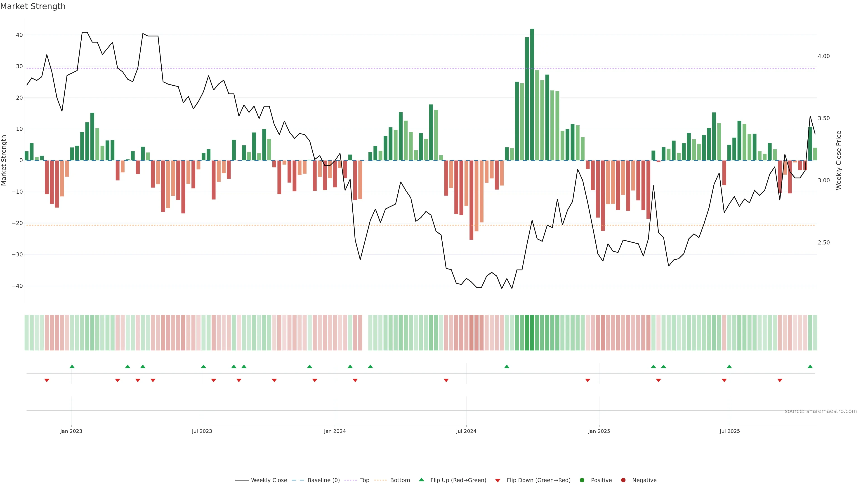Image resolution: width=868 pixels, height=488 pixels.
Task: Click the 4.00 right axis price label
Action: tap(823, 56)
